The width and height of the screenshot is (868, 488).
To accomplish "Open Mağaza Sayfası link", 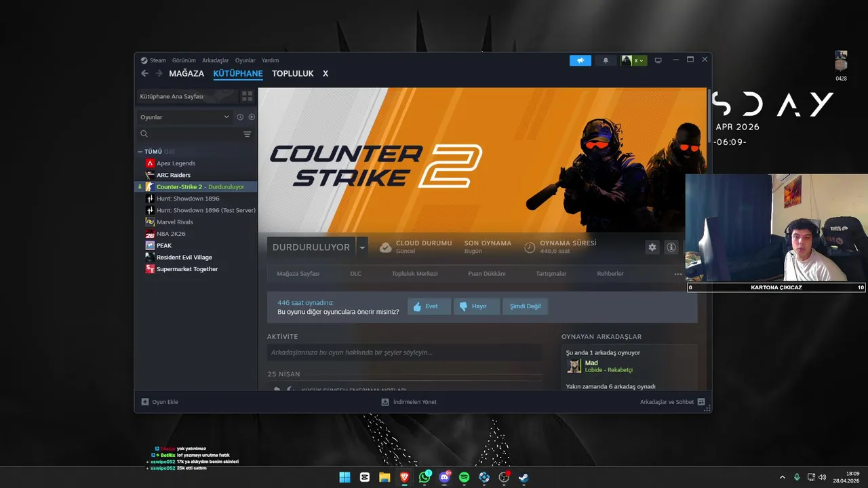I will tap(298, 274).
